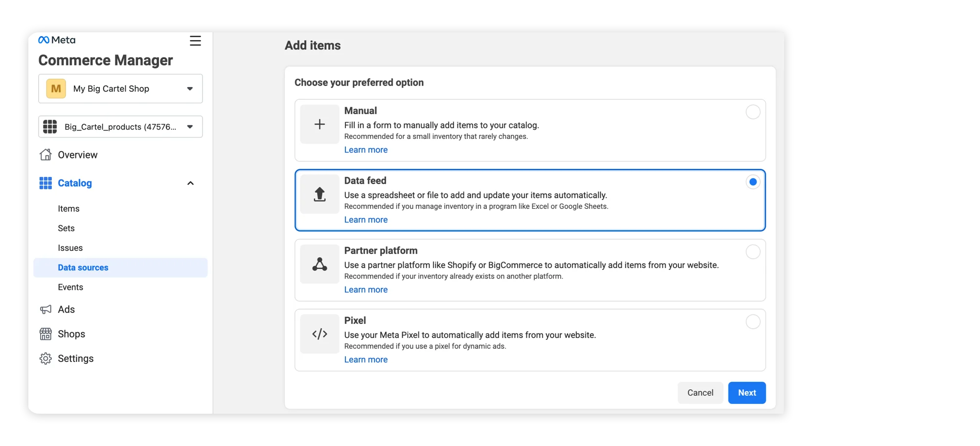The width and height of the screenshot is (980, 446).
Task: Collapse the Catalog section chevron
Action: pos(190,183)
